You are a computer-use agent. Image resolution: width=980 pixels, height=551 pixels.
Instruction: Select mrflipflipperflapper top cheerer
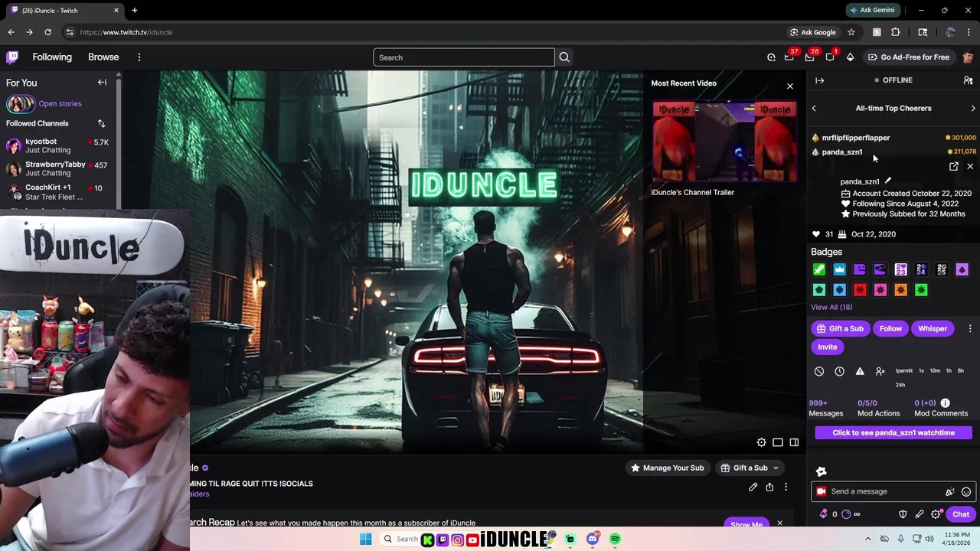click(856, 138)
